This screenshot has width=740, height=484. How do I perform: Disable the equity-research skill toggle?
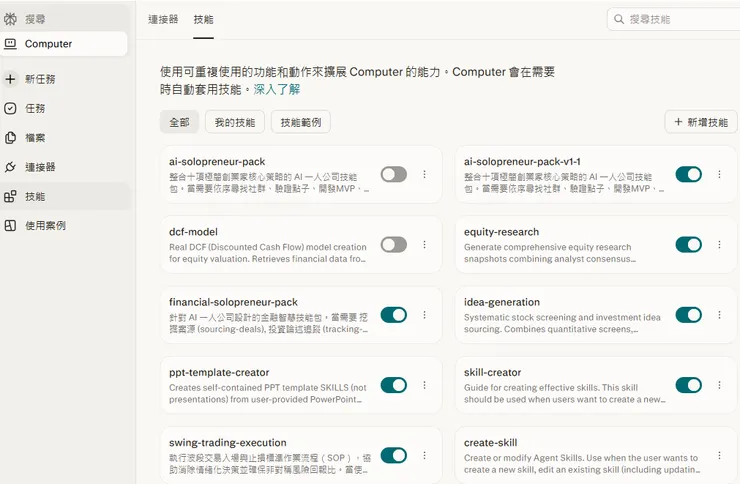click(689, 244)
